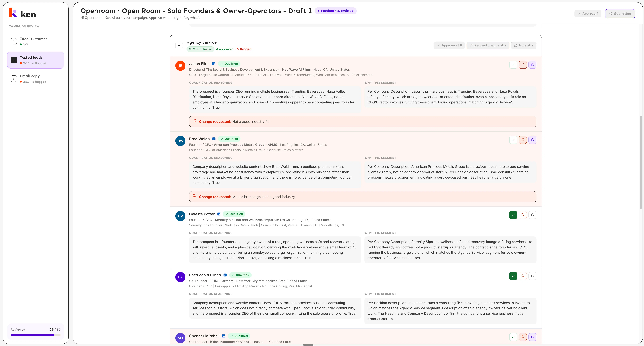Click the BW avatar for Brad Weida

[180, 141]
